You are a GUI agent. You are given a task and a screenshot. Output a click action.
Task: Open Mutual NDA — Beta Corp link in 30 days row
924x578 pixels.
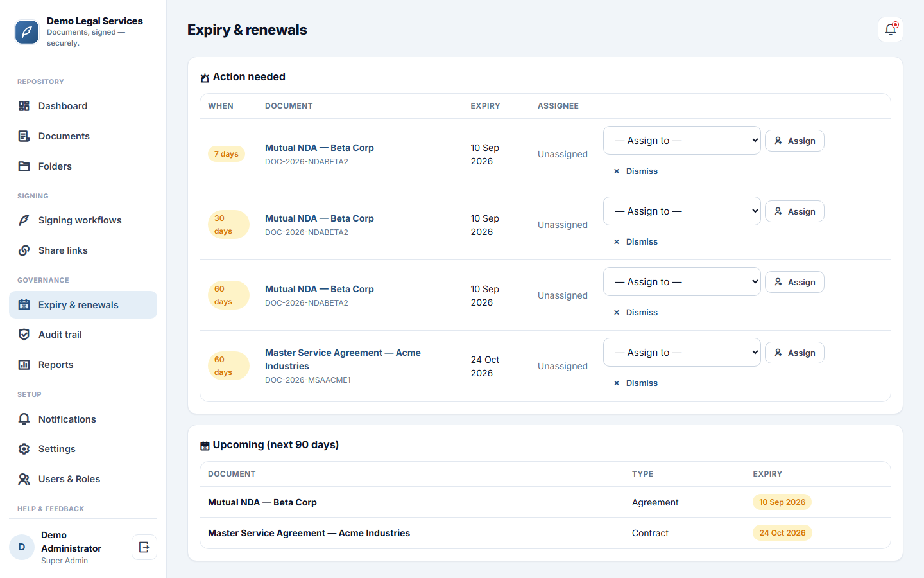tap(320, 218)
